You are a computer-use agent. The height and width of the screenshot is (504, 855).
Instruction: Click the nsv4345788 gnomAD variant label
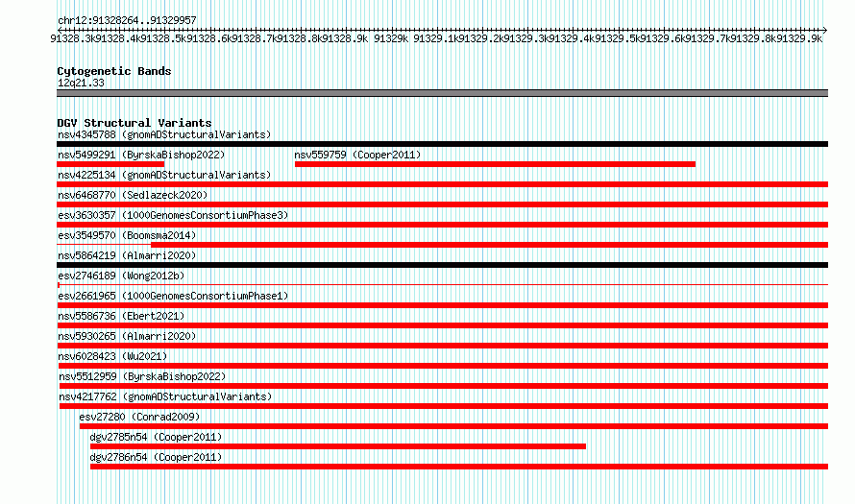(164, 134)
